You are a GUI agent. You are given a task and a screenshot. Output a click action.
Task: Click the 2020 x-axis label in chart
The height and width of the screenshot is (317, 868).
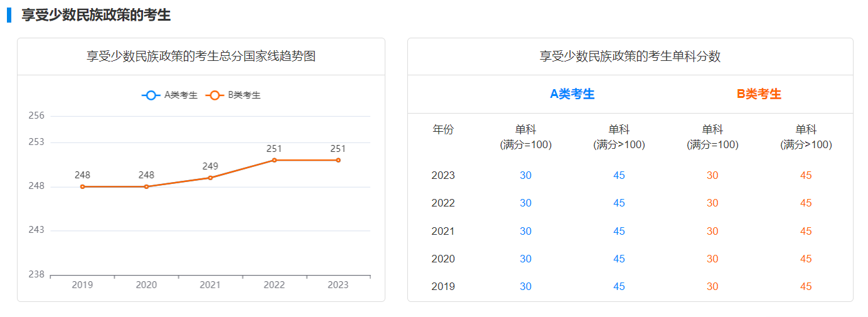point(146,285)
